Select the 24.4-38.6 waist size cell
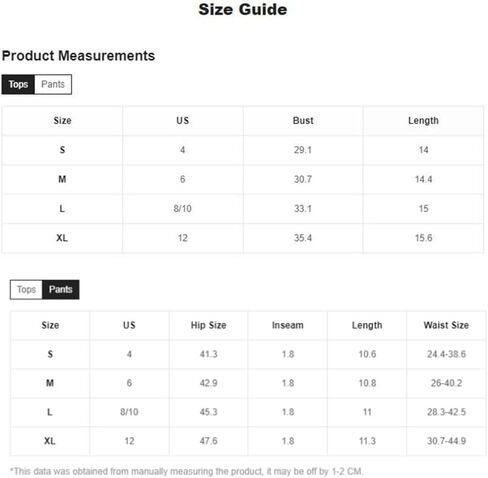This screenshot has width=488, height=478. pyautogui.click(x=446, y=354)
